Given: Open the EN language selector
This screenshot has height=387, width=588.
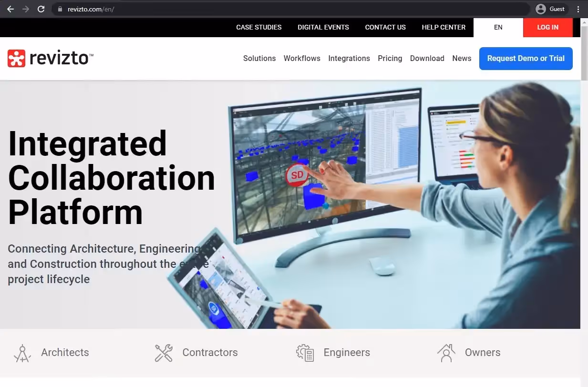Looking at the screenshot, I should pos(498,27).
